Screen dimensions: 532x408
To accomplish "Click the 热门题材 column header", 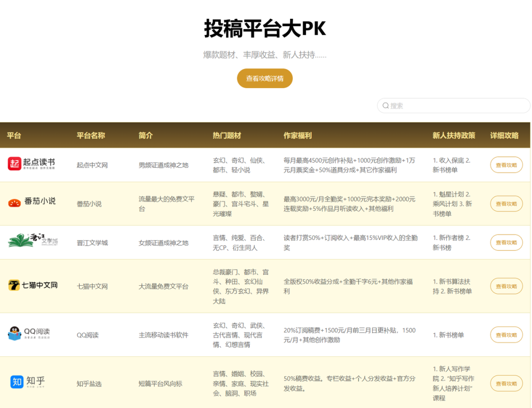I will tap(227, 136).
